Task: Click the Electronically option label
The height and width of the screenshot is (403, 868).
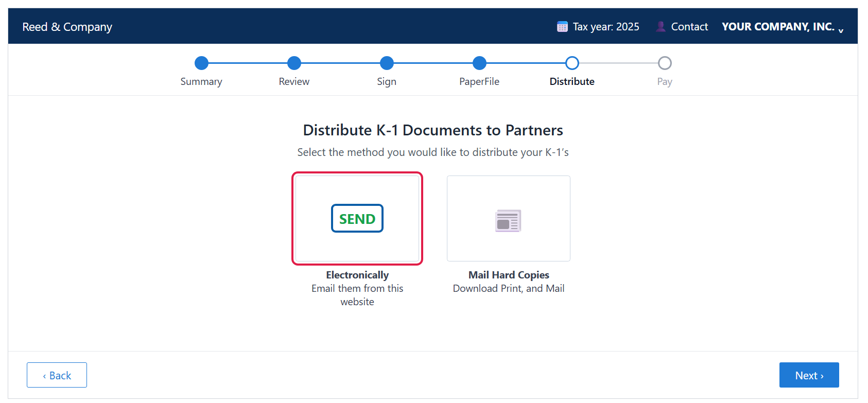Action: [357, 275]
